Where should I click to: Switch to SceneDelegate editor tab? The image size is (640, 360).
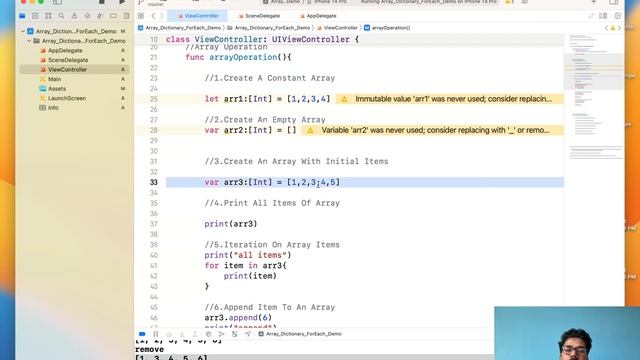(259, 16)
